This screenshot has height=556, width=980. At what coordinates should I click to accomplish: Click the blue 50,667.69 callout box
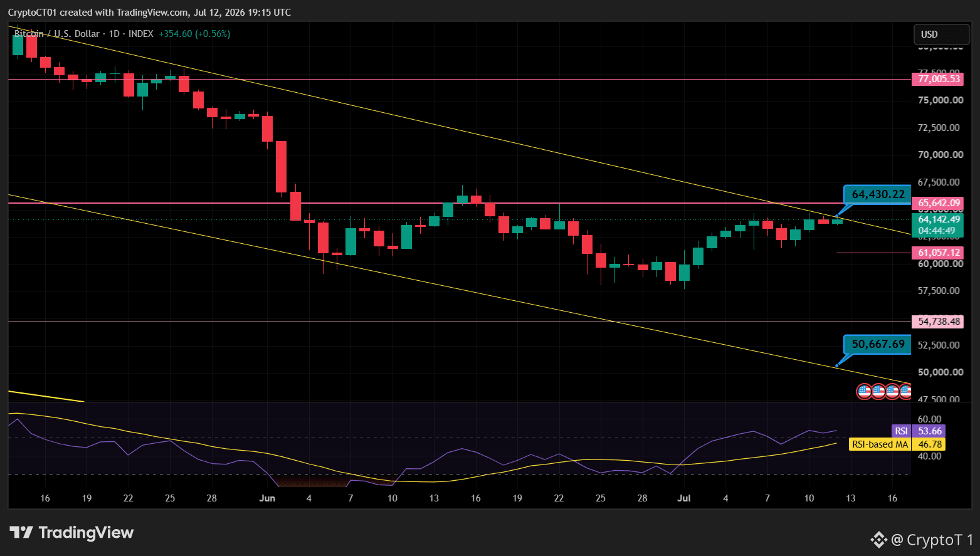878,344
